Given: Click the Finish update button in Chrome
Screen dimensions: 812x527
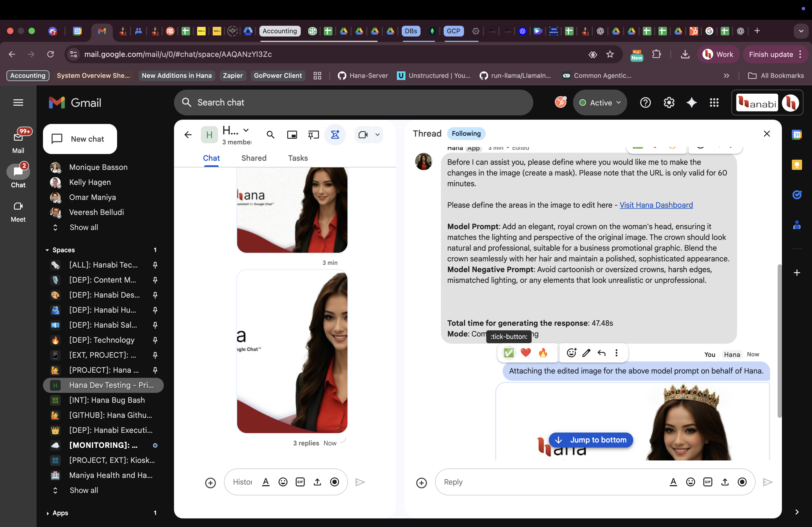Looking at the screenshot, I should click(775, 54).
